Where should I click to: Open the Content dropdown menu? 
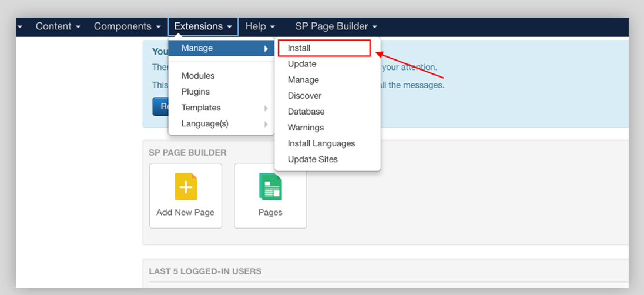coord(58,26)
